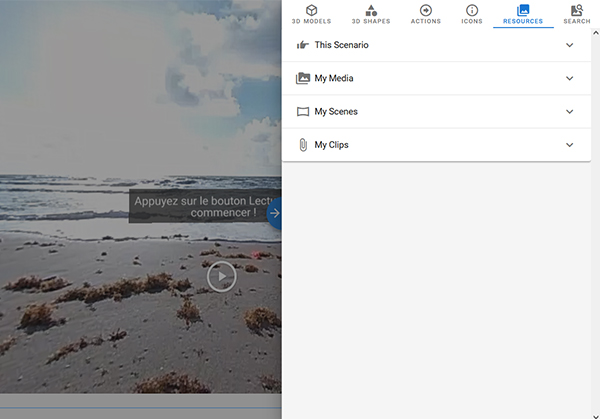Select the Actions arrow-circle icon
Viewport: 600px width, 419px height.
pos(425,10)
